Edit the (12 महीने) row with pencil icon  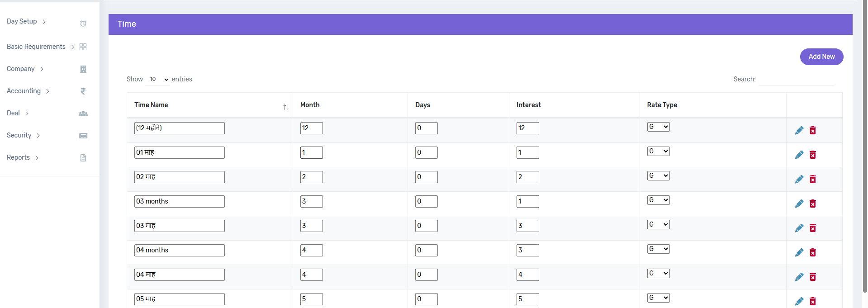799,130
